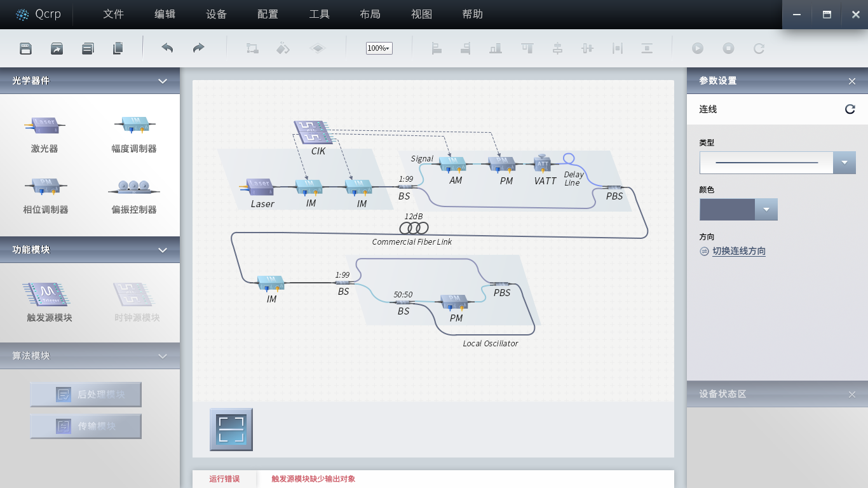Image resolution: width=868 pixels, height=488 pixels.
Task: Align selected items to the left
Action: click(x=437, y=48)
